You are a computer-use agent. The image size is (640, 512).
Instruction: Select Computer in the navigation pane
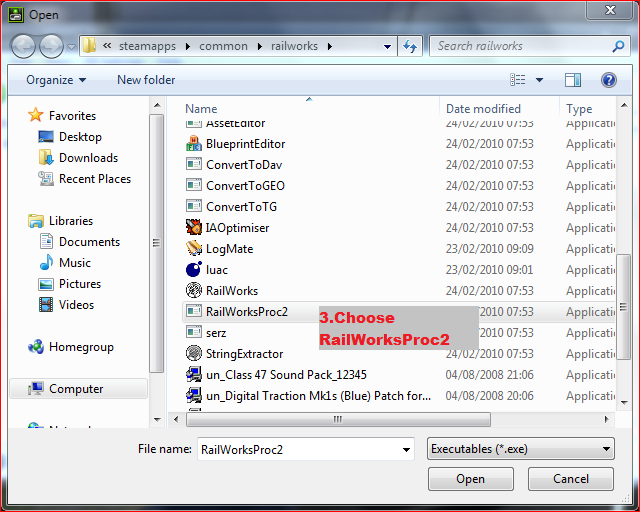tap(76, 389)
